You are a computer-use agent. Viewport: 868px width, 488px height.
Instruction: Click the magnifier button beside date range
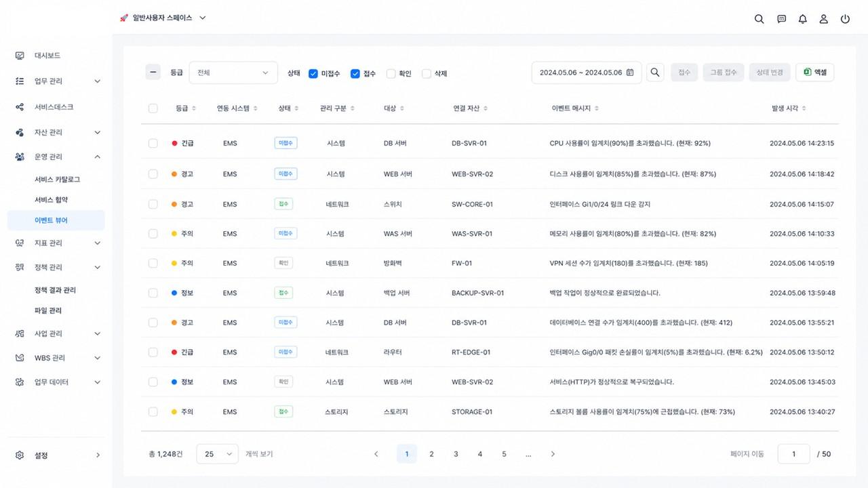655,73
